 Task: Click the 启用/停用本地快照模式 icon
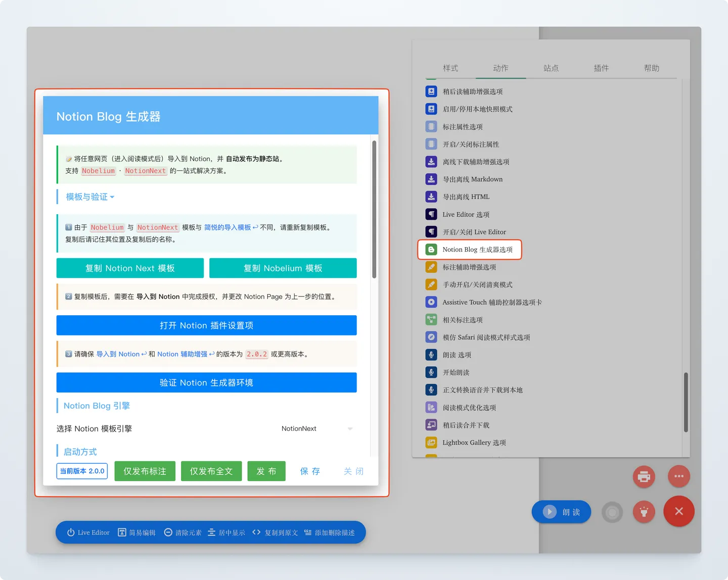tap(431, 109)
